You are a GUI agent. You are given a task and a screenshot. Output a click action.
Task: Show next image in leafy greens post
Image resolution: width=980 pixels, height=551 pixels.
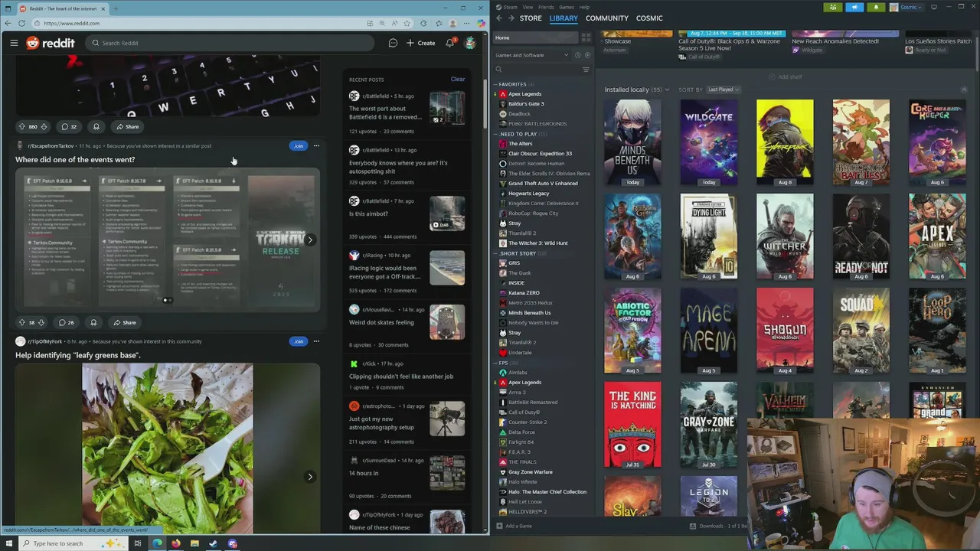tap(310, 477)
